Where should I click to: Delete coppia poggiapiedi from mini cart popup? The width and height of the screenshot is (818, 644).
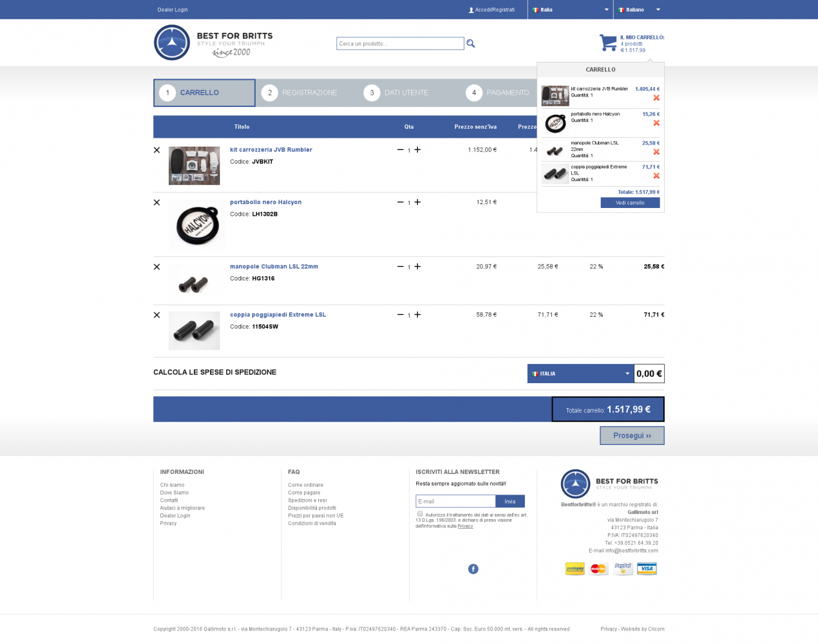coord(656,176)
